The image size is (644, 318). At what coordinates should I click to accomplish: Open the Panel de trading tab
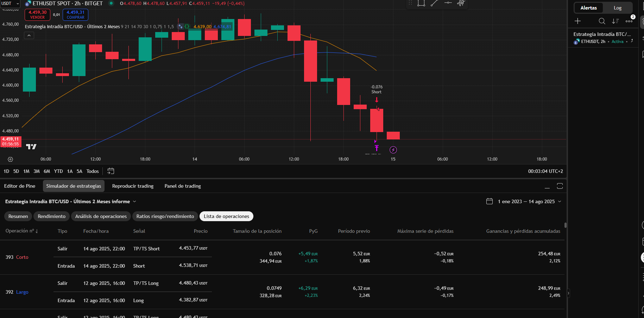tap(183, 186)
